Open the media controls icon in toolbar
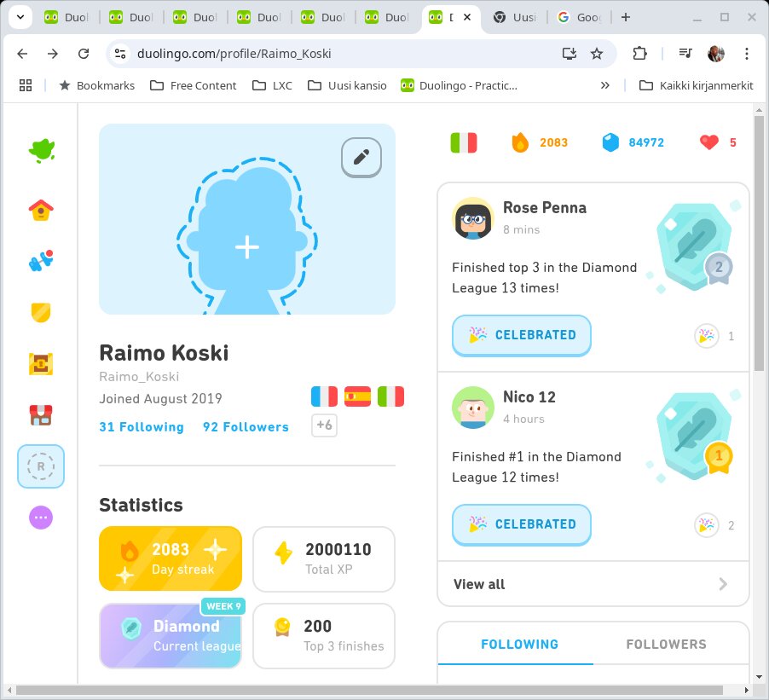The height and width of the screenshot is (700, 769). click(x=685, y=54)
